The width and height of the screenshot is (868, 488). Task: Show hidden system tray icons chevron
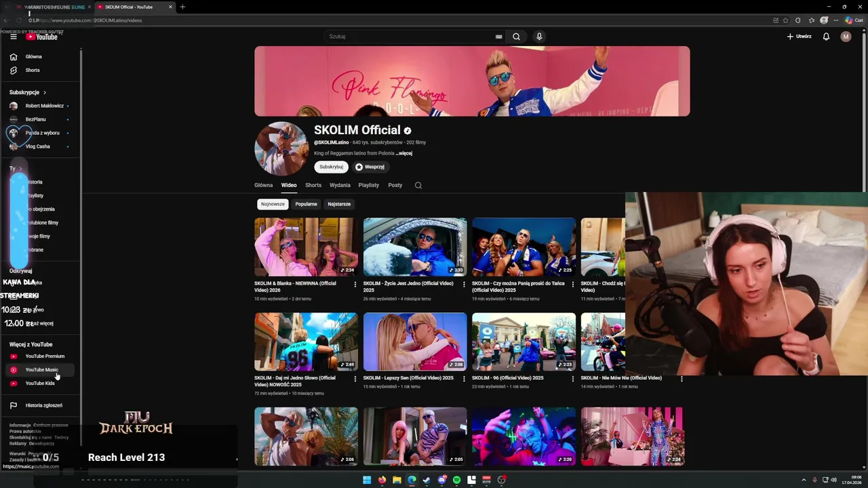point(805,480)
